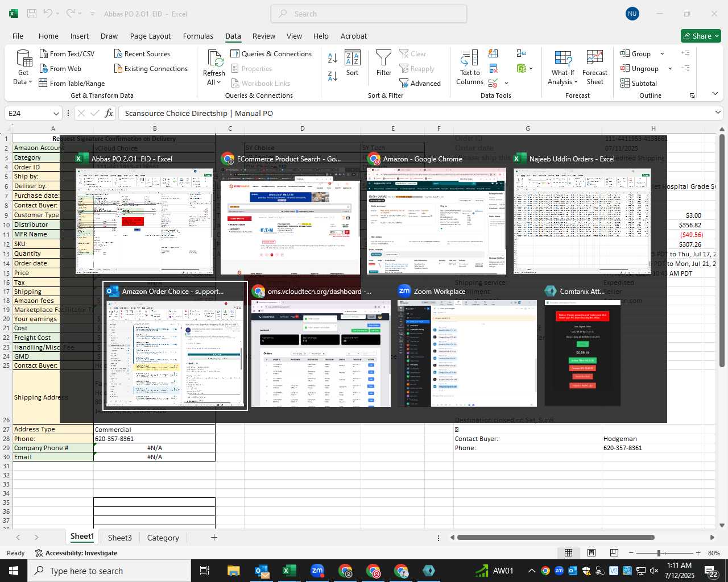Save the workbook

tap(32, 14)
